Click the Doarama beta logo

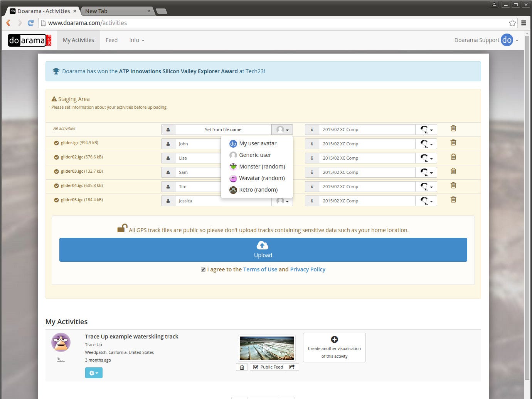(x=30, y=40)
